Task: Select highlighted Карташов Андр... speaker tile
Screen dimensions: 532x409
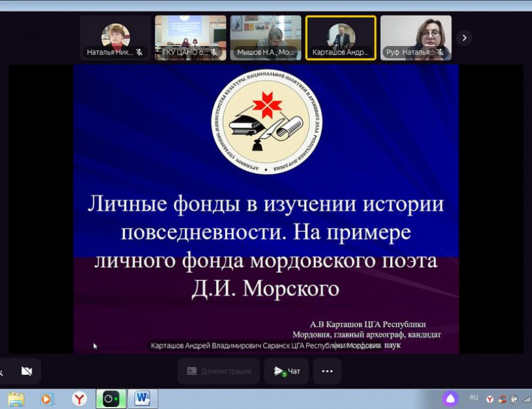Action: [341, 37]
